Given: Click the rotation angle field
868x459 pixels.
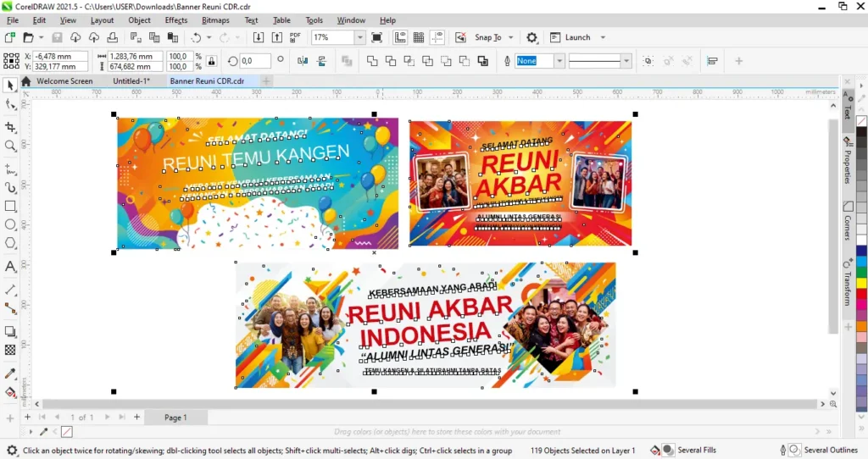Looking at the screenshot, I should coord(254,61).
